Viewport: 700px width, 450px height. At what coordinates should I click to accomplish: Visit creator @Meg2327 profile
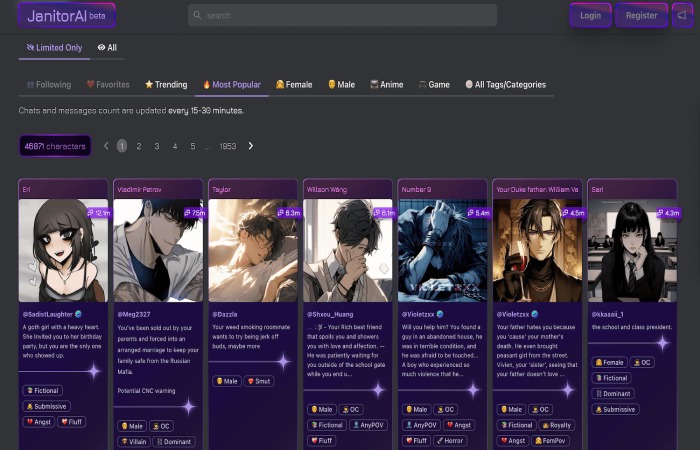tap(134, 314)
